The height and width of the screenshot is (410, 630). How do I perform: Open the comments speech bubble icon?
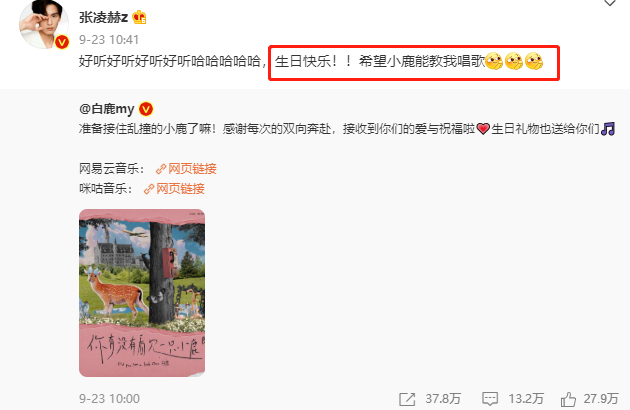pyautogui.click(x=490, y=399)
